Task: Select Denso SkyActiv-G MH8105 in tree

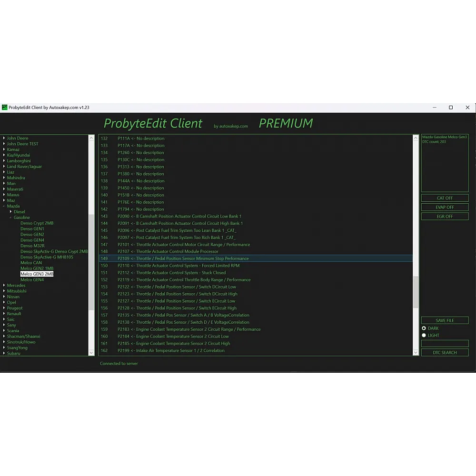Action: (x=47, y=257)
